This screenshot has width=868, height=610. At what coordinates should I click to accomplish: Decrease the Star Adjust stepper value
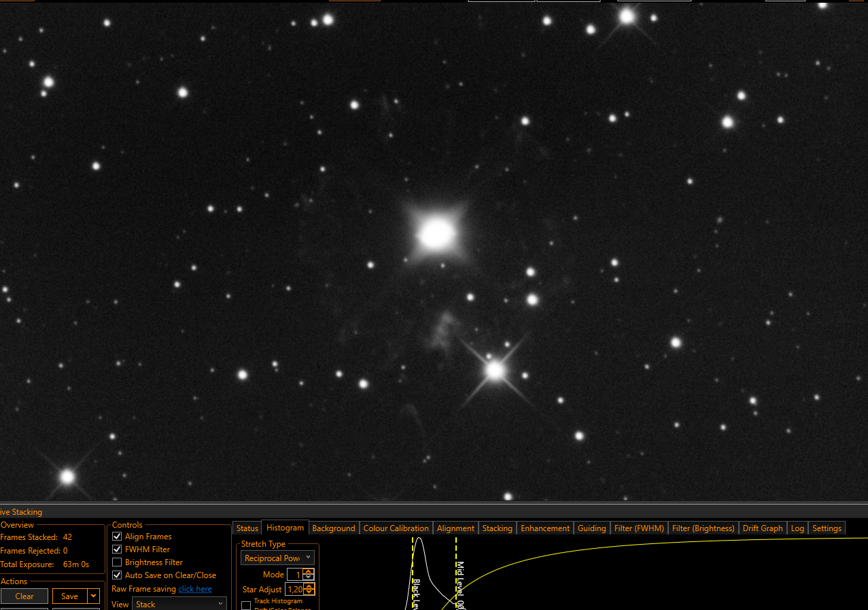[309, 592]
